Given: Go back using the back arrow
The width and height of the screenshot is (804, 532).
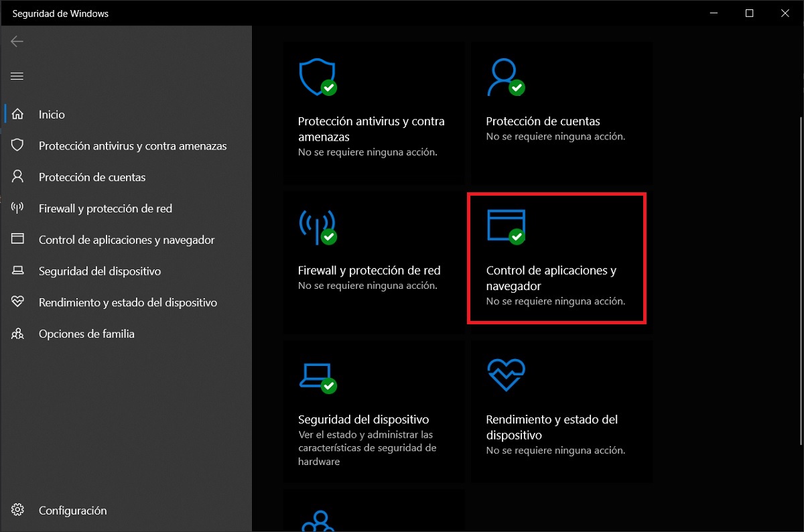Looking at the screenshot, I should 17,42.
